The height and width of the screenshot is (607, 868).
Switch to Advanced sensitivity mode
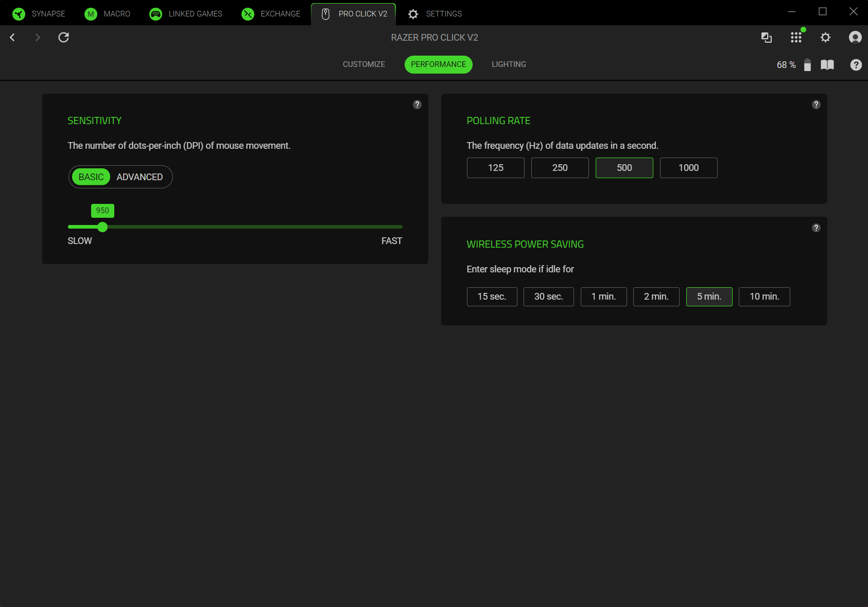point(140,177)
